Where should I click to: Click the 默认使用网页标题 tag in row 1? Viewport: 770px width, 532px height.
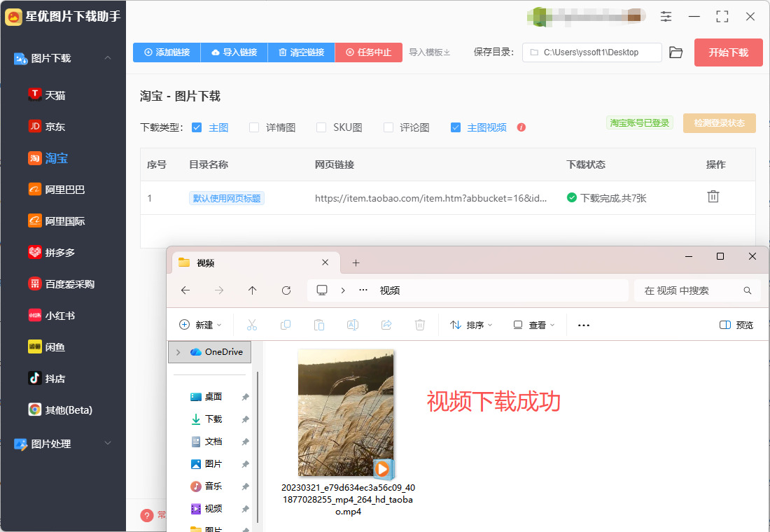pos(226,198)
